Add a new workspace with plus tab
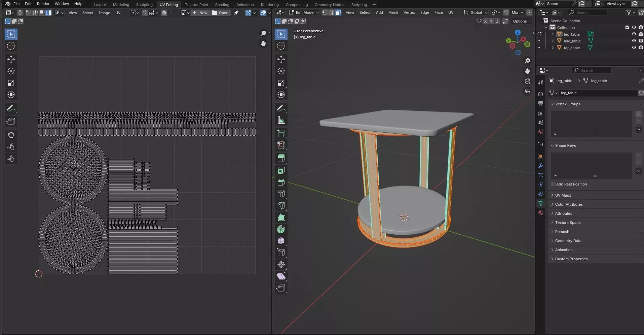 coord(374,5)
